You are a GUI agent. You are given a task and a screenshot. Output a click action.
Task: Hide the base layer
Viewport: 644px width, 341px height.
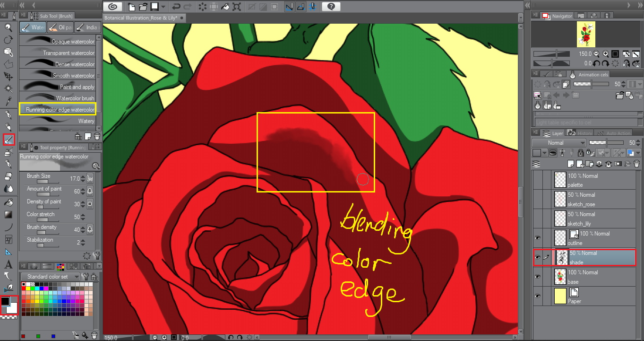point(537,277)
